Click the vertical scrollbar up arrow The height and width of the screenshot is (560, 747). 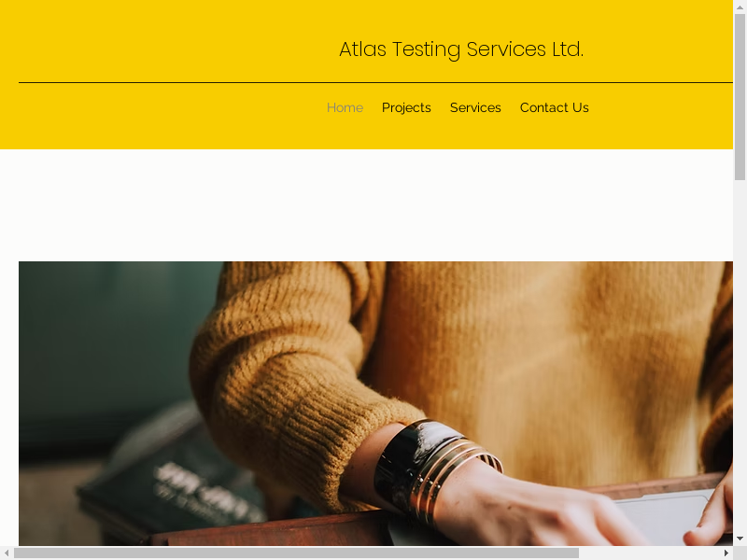tap(740, 7)
